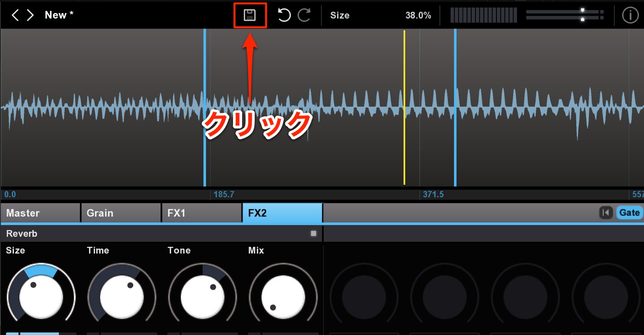
Task: Toggle the Gate button
Action: click(629, 213)
